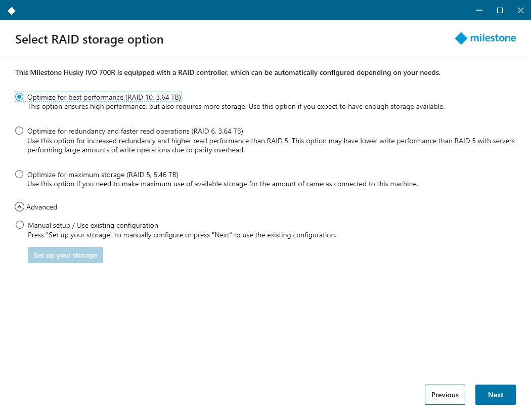Image resolution: width=531 pixels, height=420 pixels.
Task: Collapse the Advanced section chevron
Action: point(19,207)
